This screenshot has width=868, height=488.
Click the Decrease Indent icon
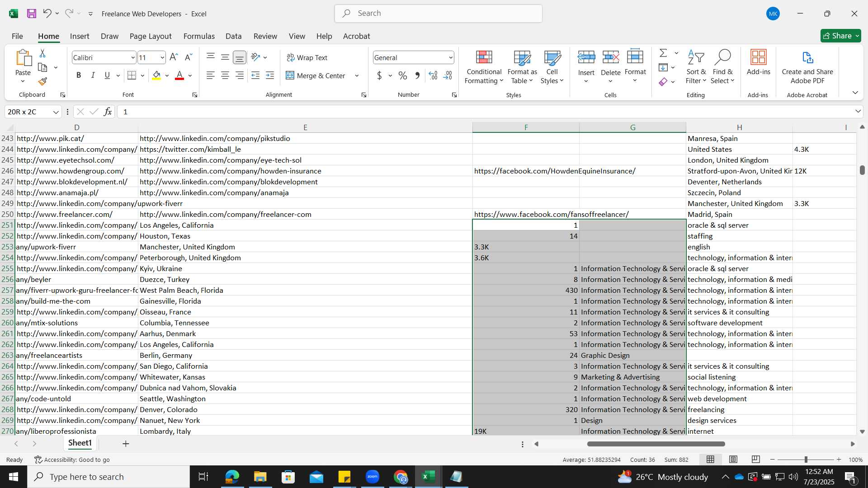pyautogui.click(x=255, y=75)
